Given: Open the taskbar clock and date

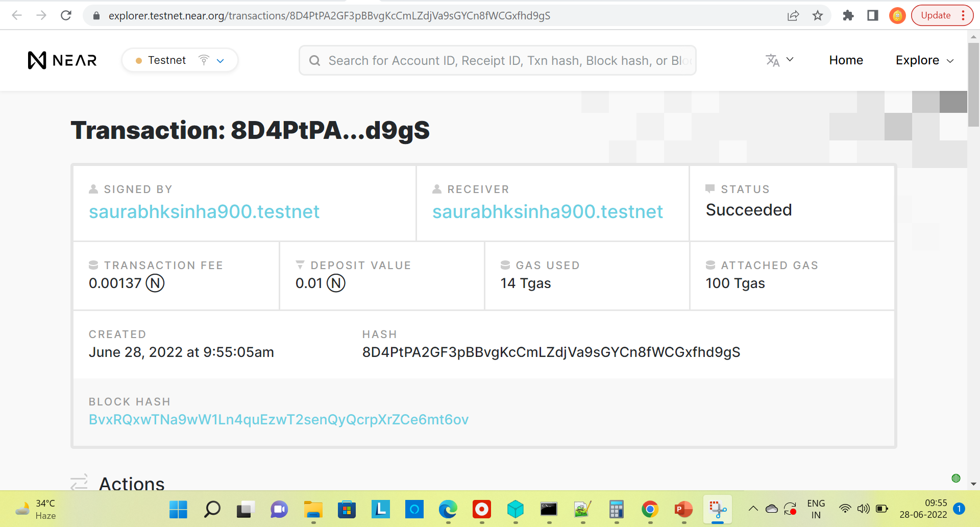Looking at the screenshot, I should pos(923,509).
